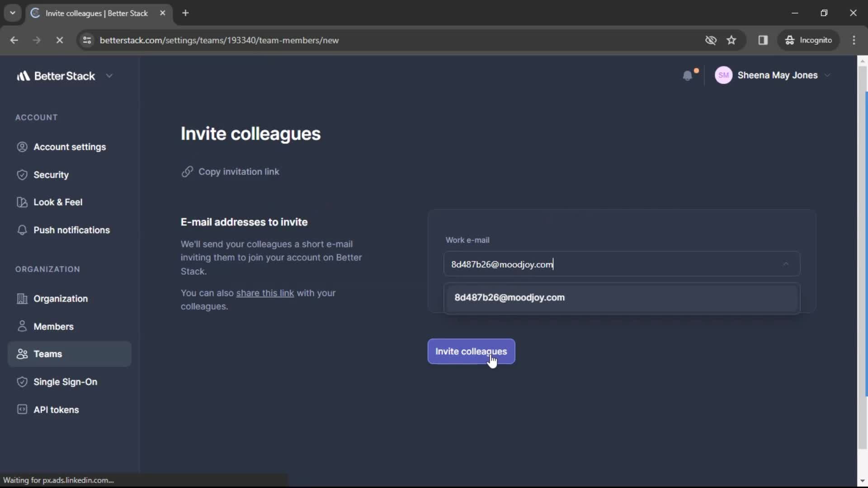Screen dimensions: 868x488
Task: Select Teams in the sidebar
Action: pyautogui.click(x=70, y=354)
